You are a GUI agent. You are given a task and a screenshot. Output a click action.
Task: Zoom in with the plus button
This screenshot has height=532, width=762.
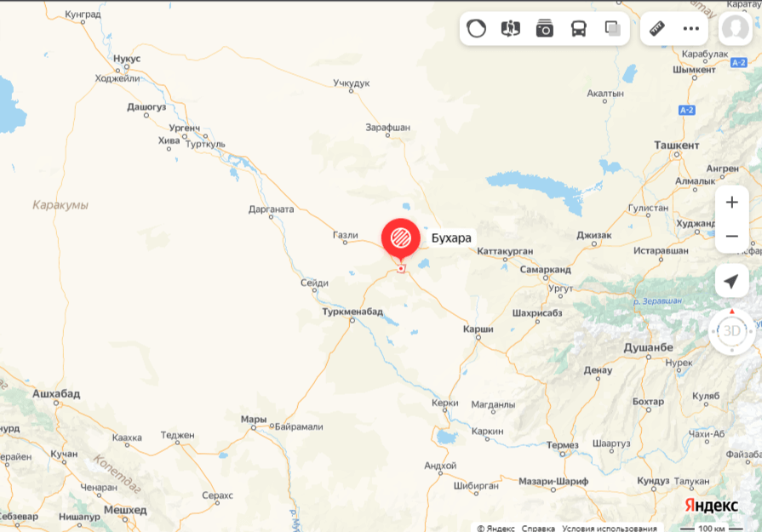coord(732,202)
